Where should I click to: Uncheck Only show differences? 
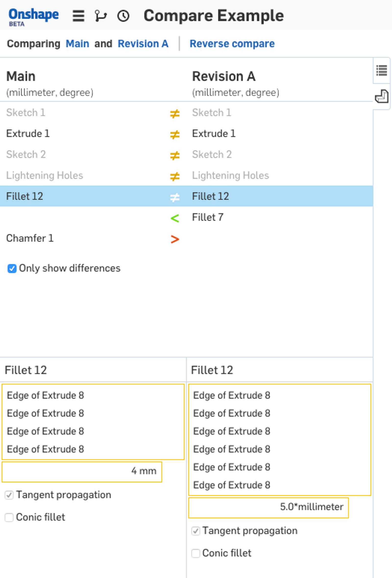(12, 269)
